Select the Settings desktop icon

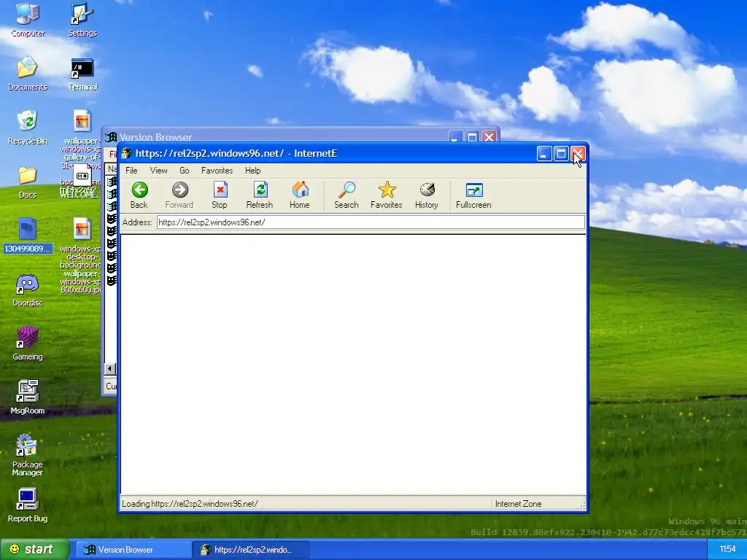82,20
